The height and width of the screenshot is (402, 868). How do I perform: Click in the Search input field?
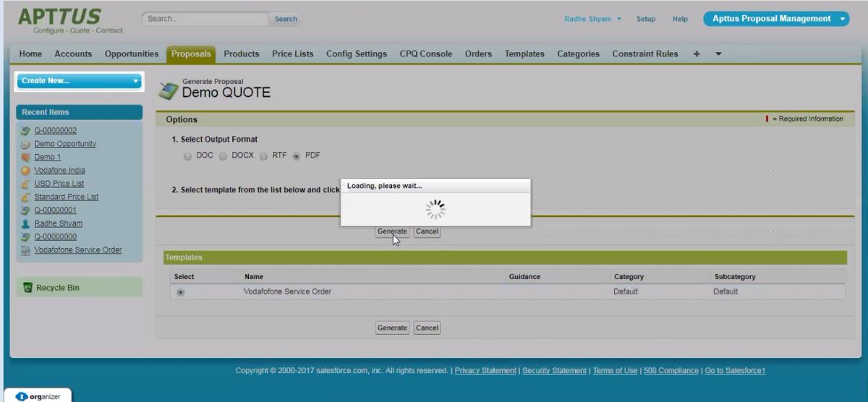[x=205, y=19]
